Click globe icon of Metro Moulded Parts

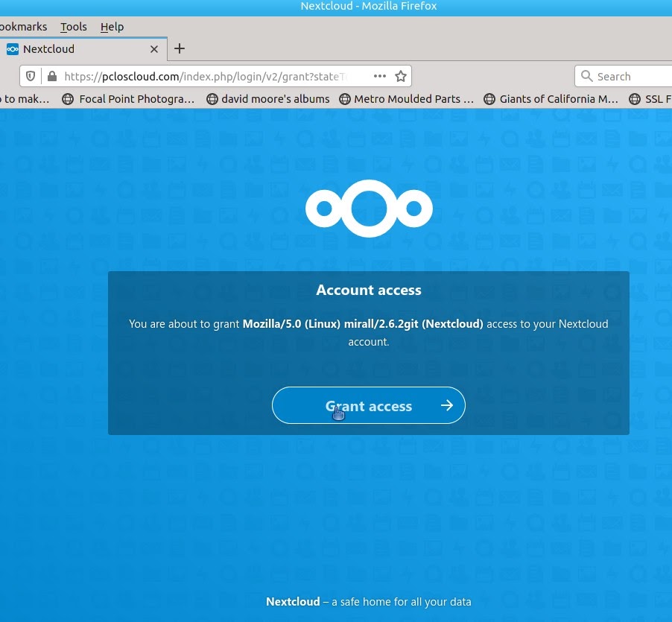pyautogui.click(x=345, y=99)
